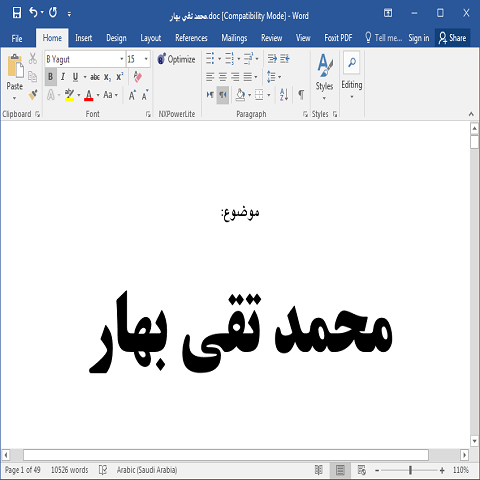Open Ribbon Display Options
This screenshot has width=480, height=480.
point(388,13)
